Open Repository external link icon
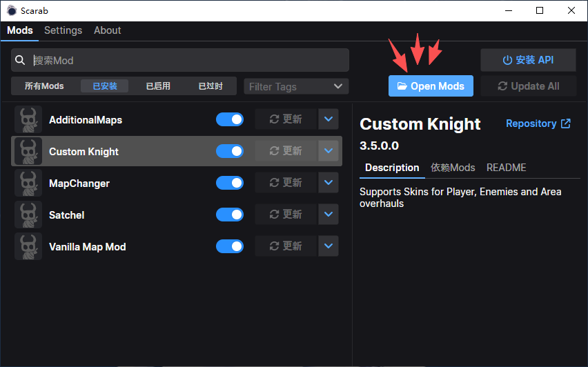The image size is (588, 367). pos(566,123)
